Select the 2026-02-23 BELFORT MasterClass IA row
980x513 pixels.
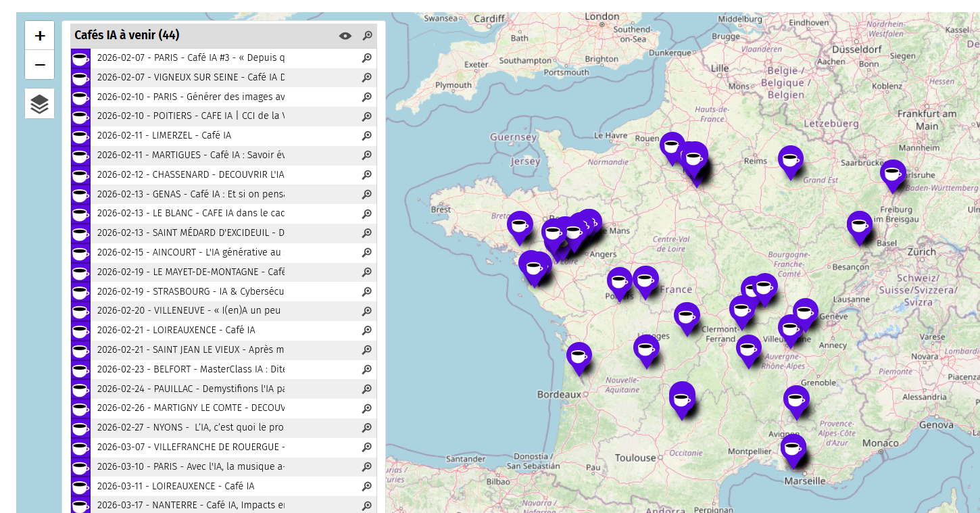pos(191,369)
